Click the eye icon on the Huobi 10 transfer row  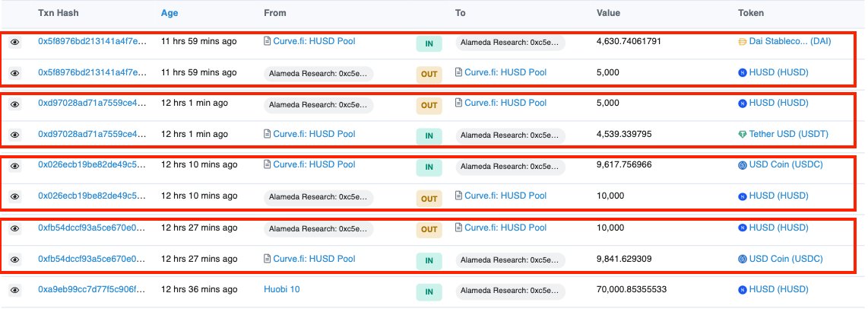point(15,290)
